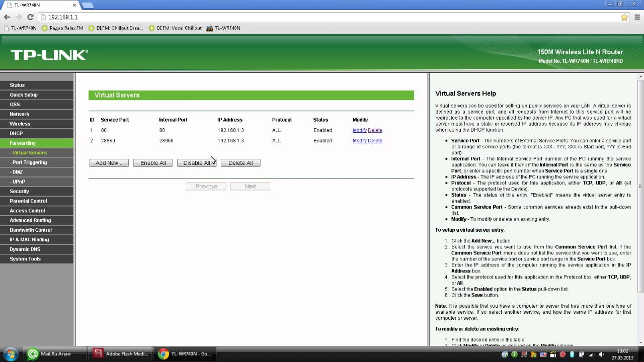Open IP & MAC Binding menu

point(36,239)
